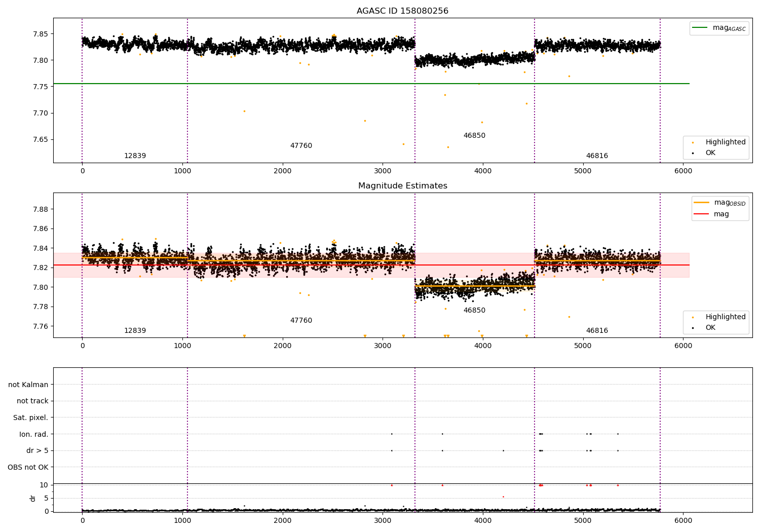This screenshot has width=760, height=532.
Task: Click the red mag legend entry
Action: (721, 214)
